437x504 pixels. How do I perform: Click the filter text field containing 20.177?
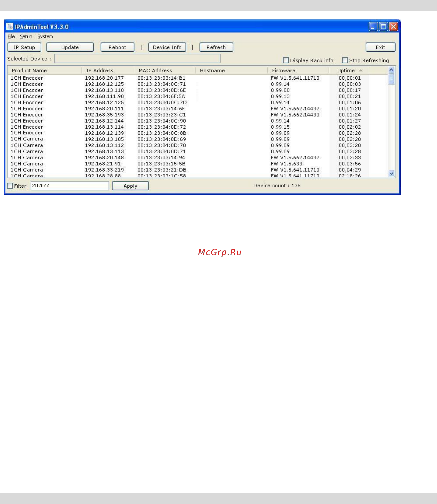tap(70, 186)
